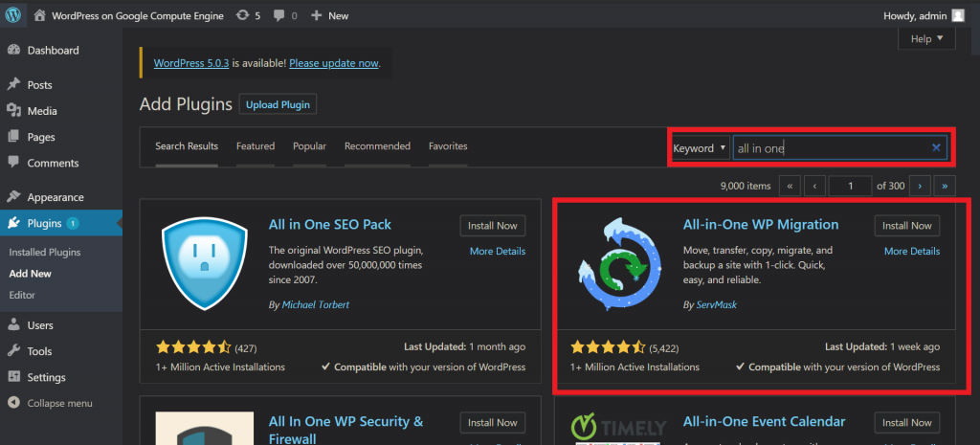Click the Posts pushpin icon
Image resolution: width=980 pixels, height=445 pixels.
(x=13, y=84)
